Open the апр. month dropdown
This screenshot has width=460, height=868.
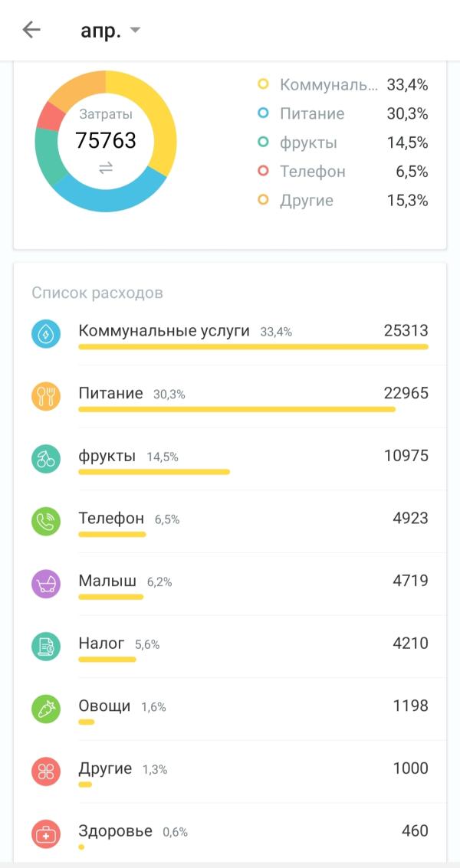pos(111,31)
